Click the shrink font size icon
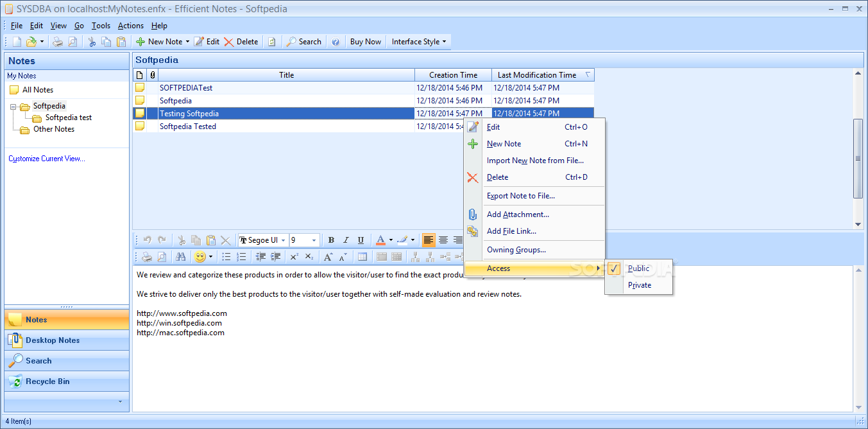868x429 pixels. [343, 257]
